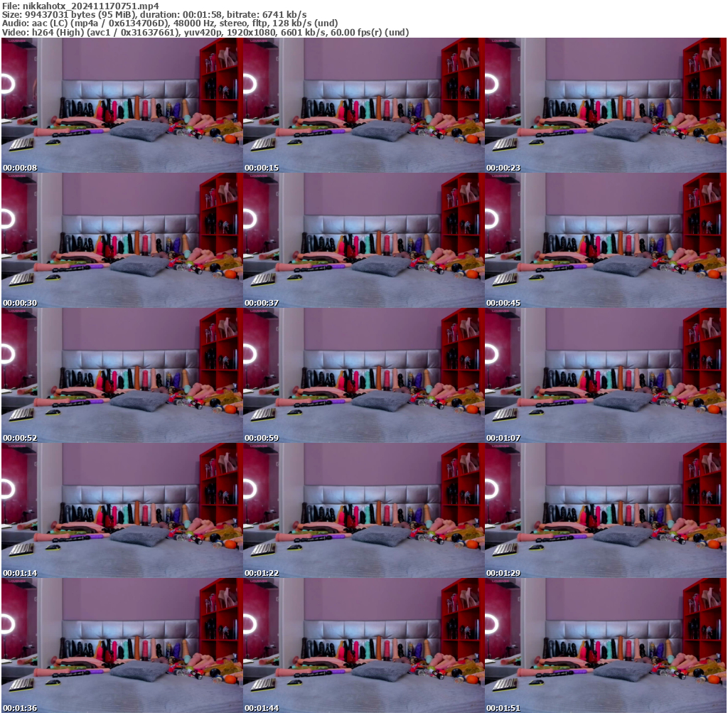728x713 pixels.
Task: Open the last frame at 00:01:51
Action: 605,645
